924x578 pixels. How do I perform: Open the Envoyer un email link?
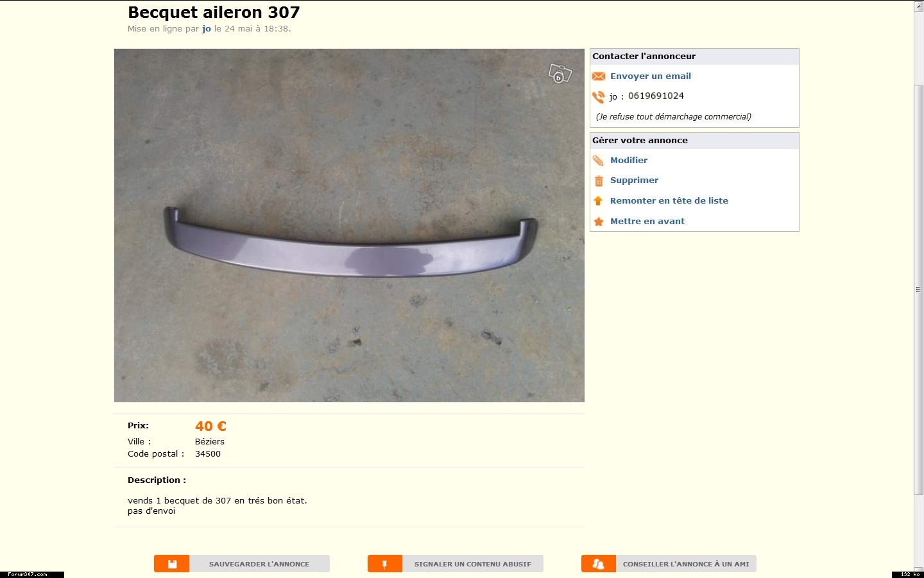651,76
